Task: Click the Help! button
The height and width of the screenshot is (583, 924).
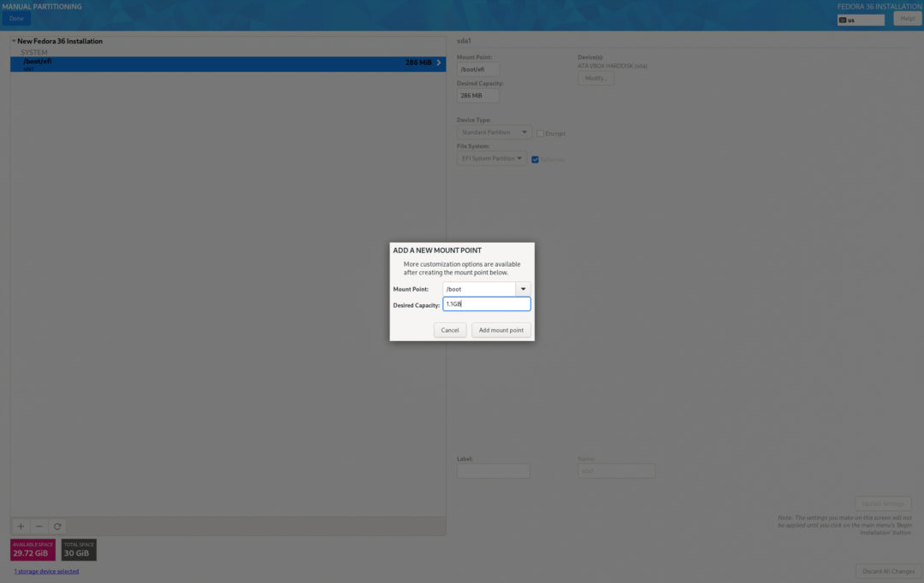Action: [908, 18]
